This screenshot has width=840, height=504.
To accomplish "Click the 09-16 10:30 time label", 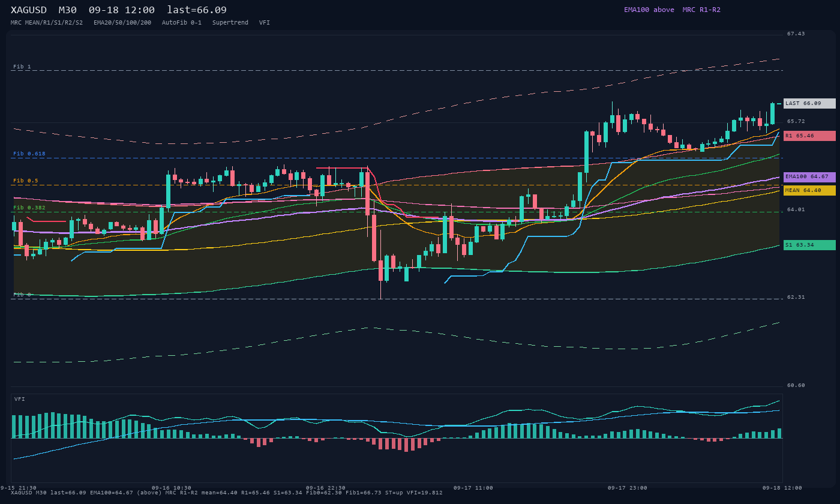I will 172,488.
